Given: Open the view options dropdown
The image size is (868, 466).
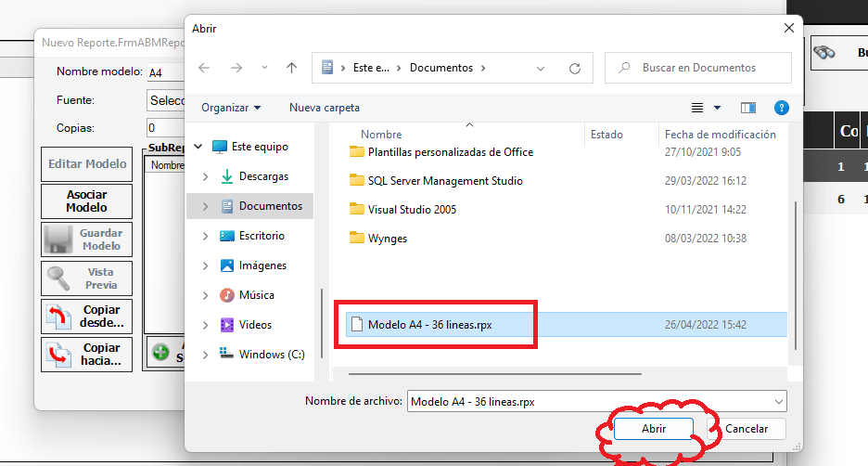Looking at the screenshot, I should (x=717, y=108).
